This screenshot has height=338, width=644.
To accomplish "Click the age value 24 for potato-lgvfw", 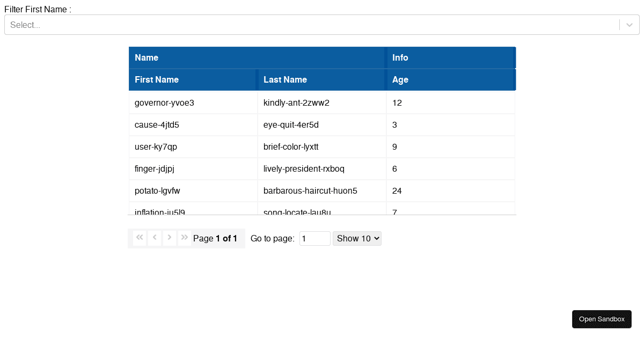I will tap(396, 190).
